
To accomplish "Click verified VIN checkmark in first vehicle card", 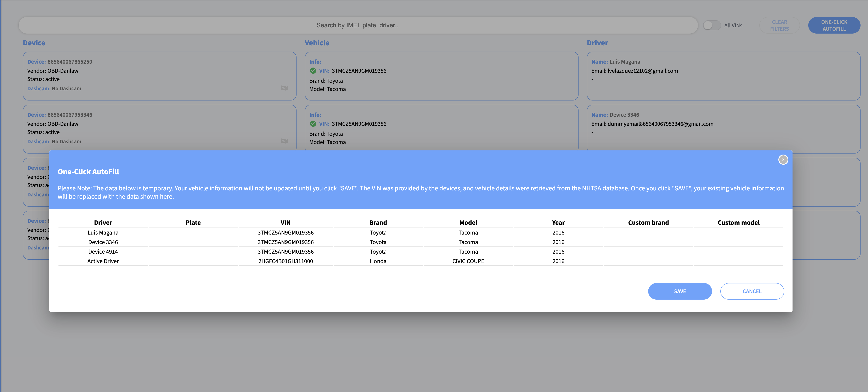I will click(x=313, y=71).
